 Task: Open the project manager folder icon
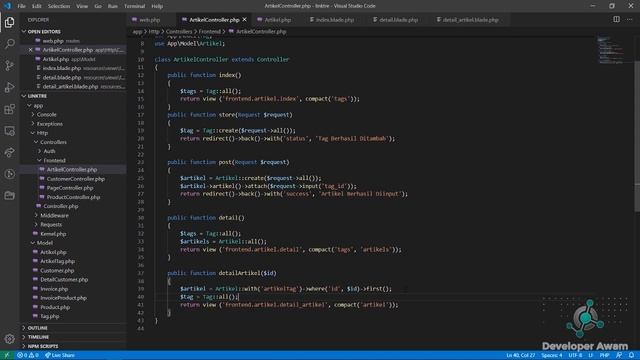(9, 196)
